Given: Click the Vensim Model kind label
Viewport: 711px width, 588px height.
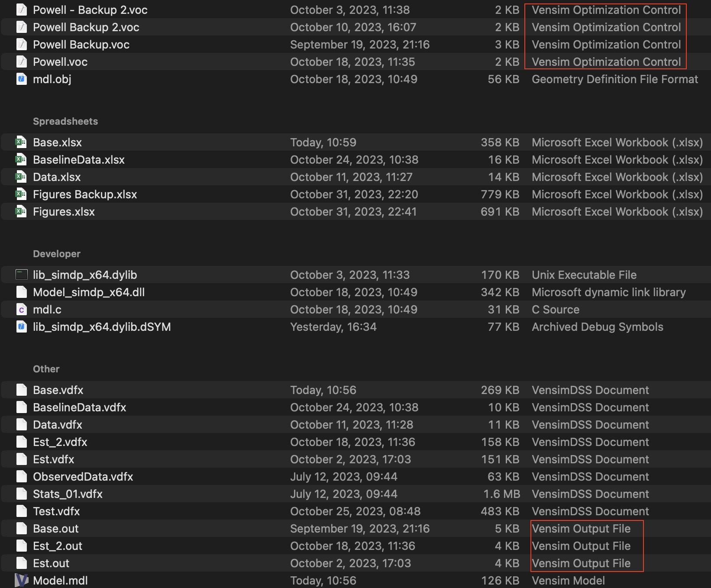Looking at the screenshot, I should 568,581.
